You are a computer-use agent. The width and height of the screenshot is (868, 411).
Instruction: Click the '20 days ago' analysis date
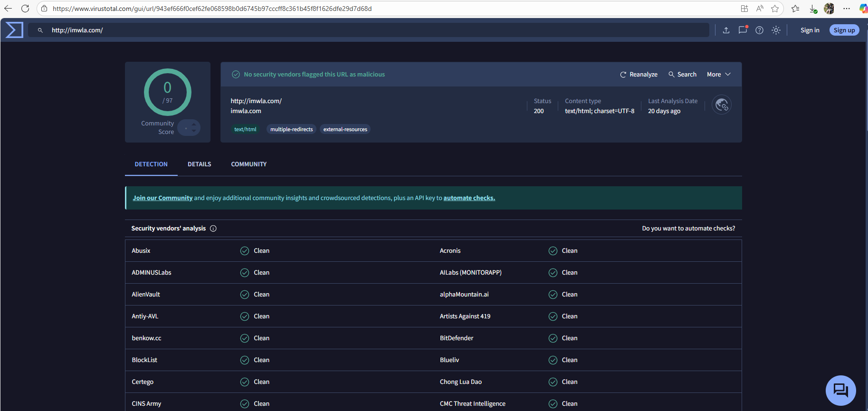664,111
